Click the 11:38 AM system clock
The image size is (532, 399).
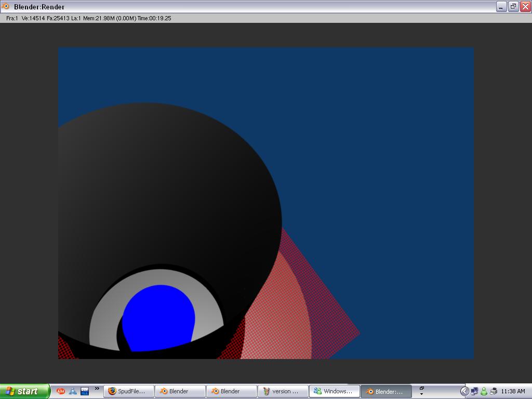coord(513,391)
